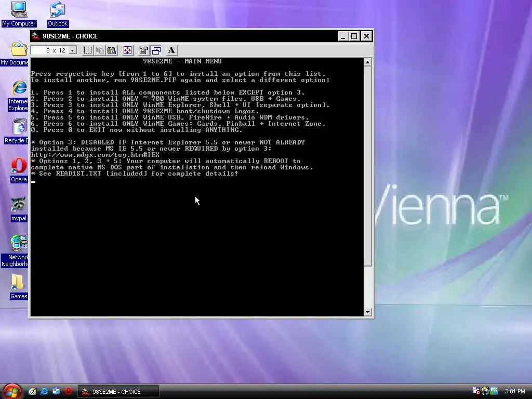532x399 pixels.
Task: Click the console vertical scrollbar thumb
Action: click(367, 166)
